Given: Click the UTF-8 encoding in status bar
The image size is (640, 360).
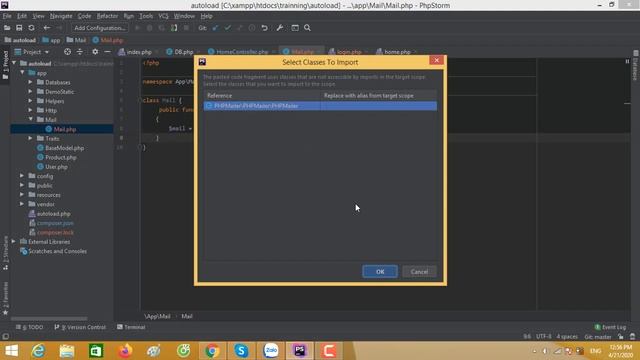Looking at the screenshot, I should point(544,337).
